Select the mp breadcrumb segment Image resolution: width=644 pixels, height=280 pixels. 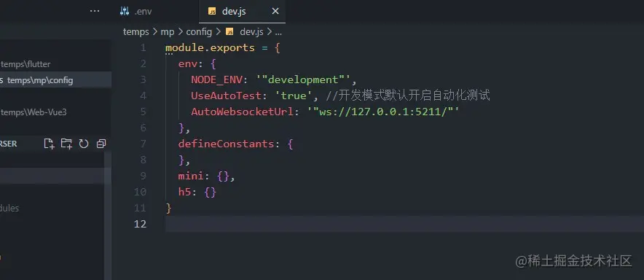click(168, 31)
